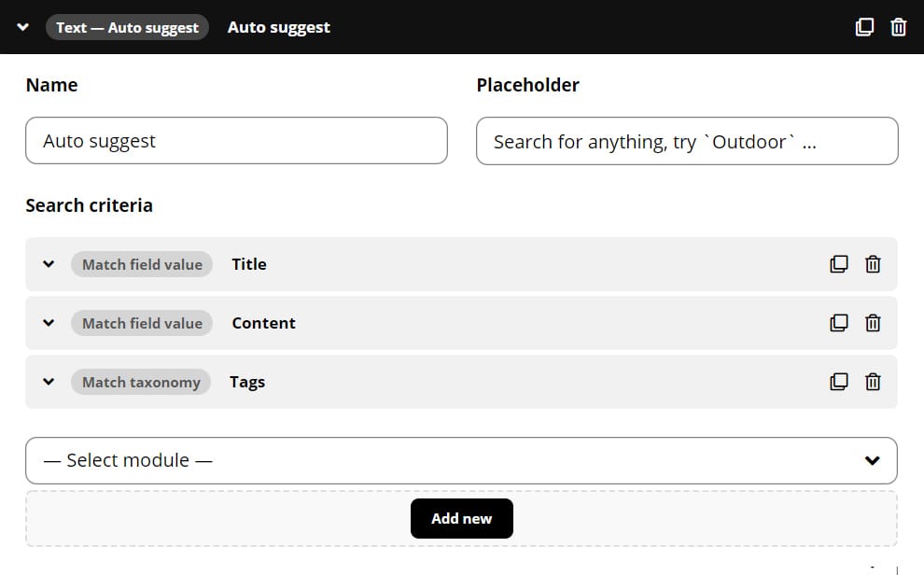Duplicate the Auto suggest module in header
924x575 pixels.
(x=865, y=27)
